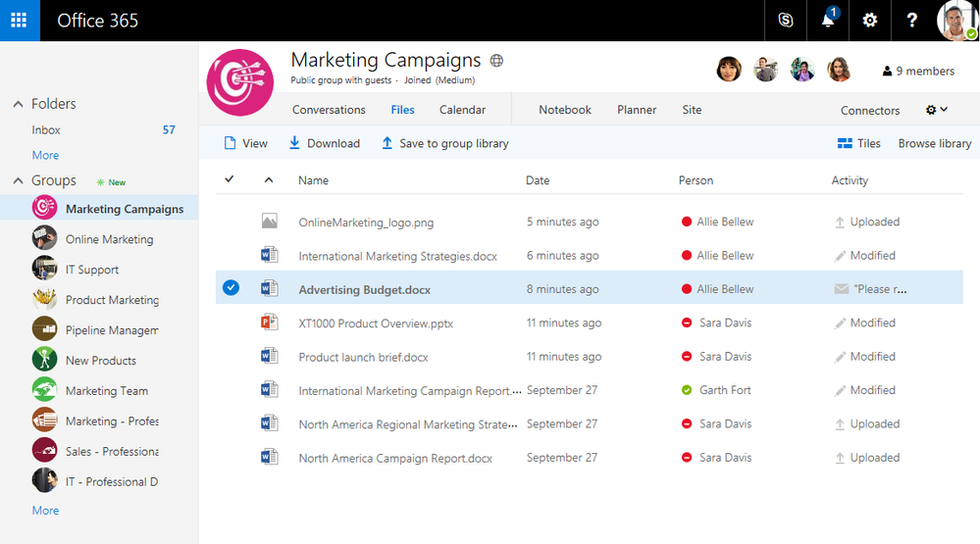
Task: Open the settings gear in top bar
Action: [869, 20]
